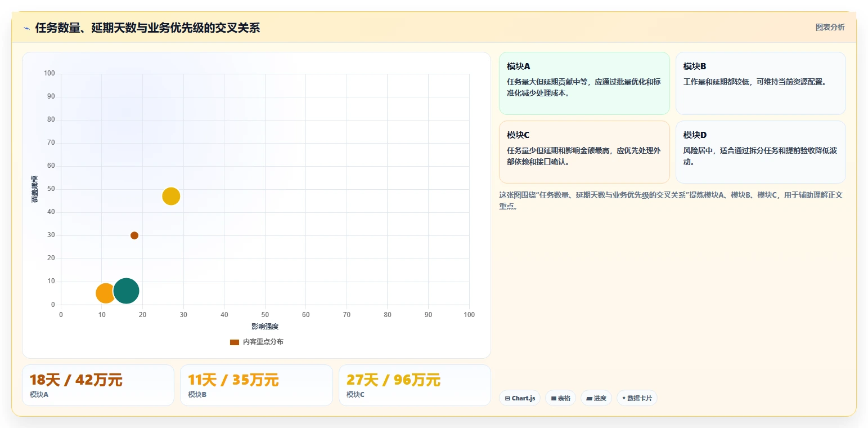
Task: Open the 模块B description card
Action: pyautogui.click(x=761, y=83)
